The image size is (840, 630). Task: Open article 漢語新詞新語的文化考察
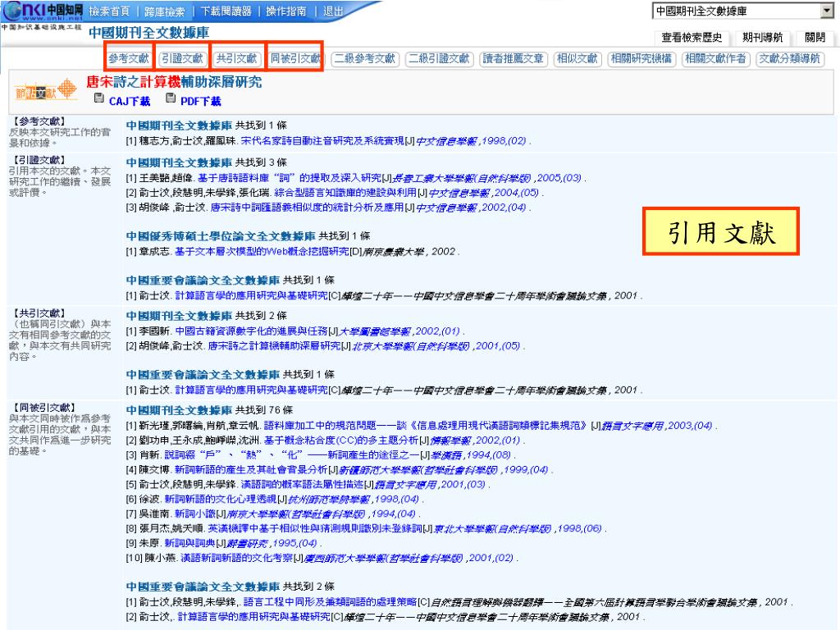click(236, 558)
